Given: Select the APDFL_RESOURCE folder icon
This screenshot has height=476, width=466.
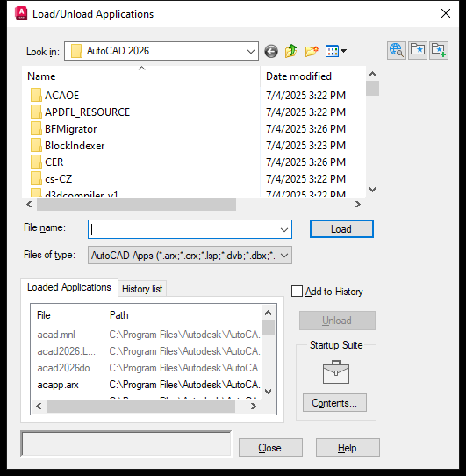Looking at the screenshot, I should pos(36,112).
